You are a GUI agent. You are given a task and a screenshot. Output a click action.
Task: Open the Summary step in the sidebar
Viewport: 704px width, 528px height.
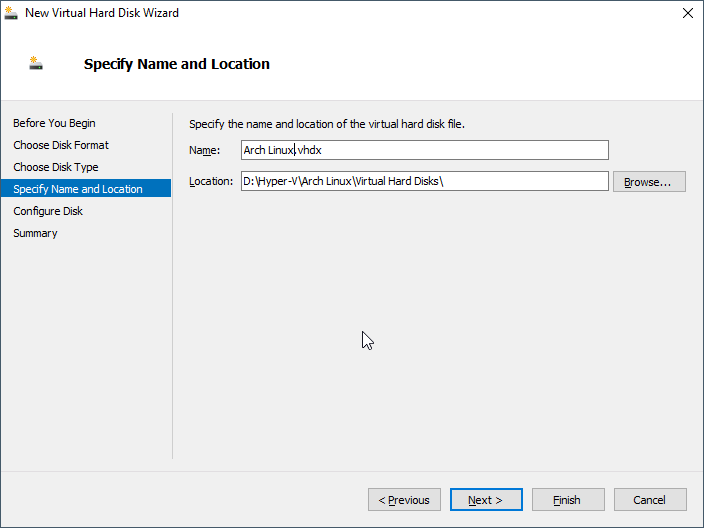click(x=35, y=233)
